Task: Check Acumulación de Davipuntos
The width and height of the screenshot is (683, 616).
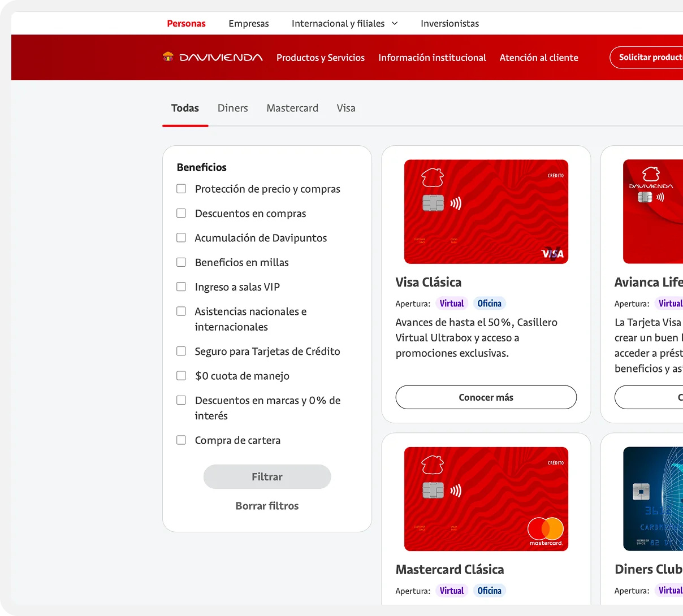Action: (x=181, y=237)
